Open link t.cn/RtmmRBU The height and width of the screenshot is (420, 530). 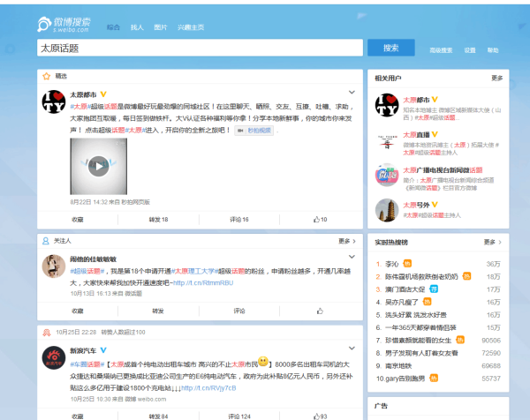pyautogui.click(x=203, y=283)
